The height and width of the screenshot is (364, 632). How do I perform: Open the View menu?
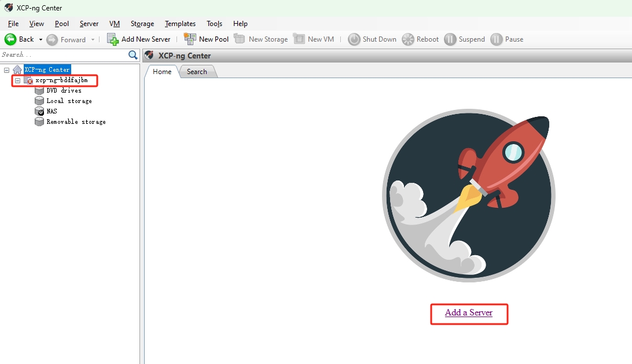(36, 24)
